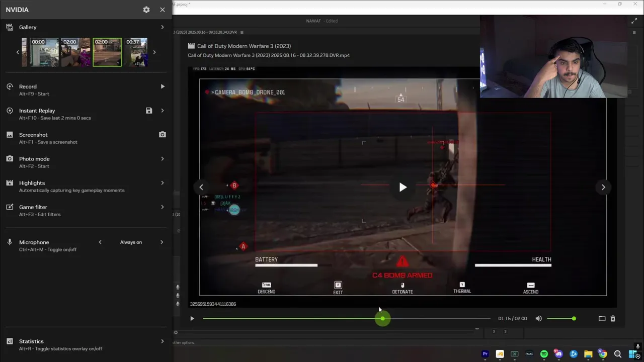This screenshot has height=362, width=644.
Task: Switch microphone mode to next option
Action: tap(162, 242)
